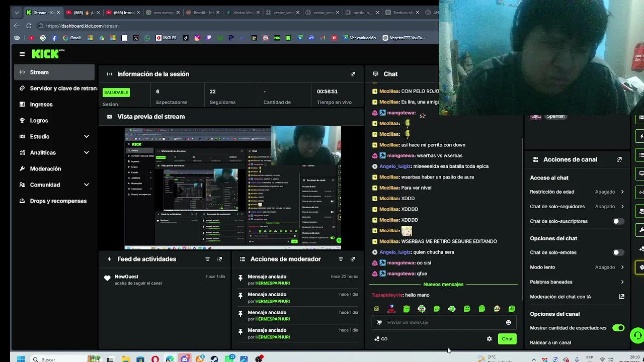This screenshot has height=362, width=644.
Task: Open the Kick hamburger menu
Action: pos(22,54)
